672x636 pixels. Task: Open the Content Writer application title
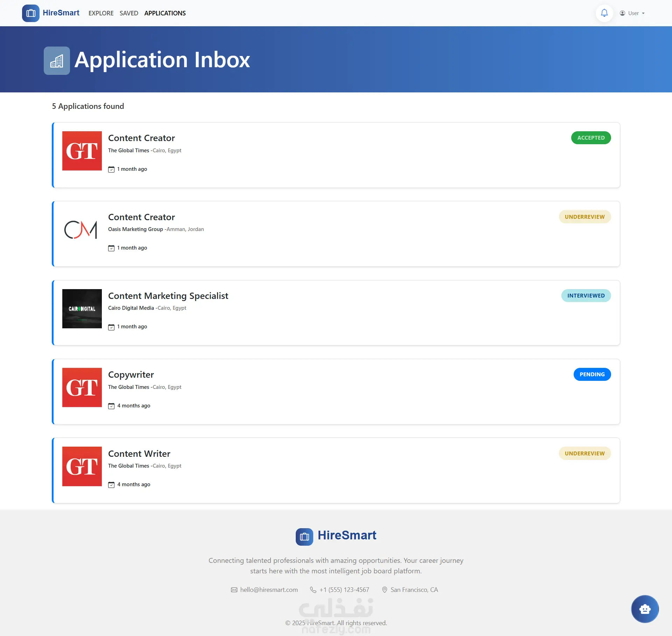139,454
